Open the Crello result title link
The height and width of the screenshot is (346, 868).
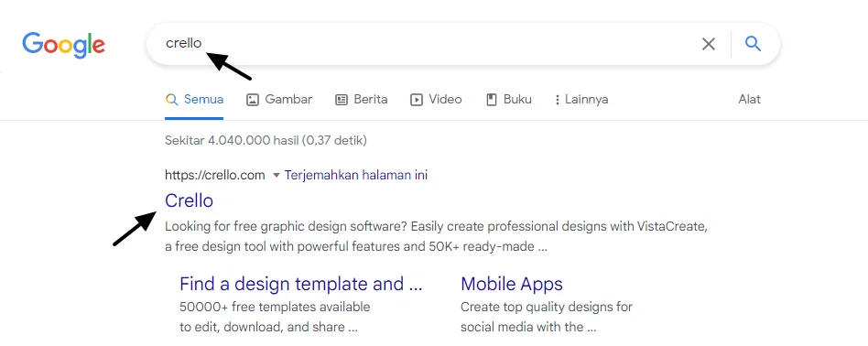point(189,200)
